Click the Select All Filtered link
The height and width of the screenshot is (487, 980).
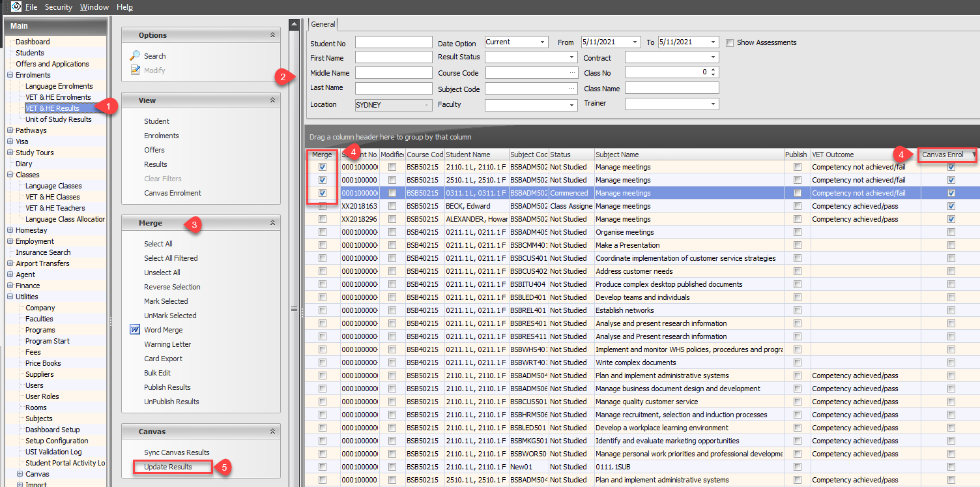(171, 258)
